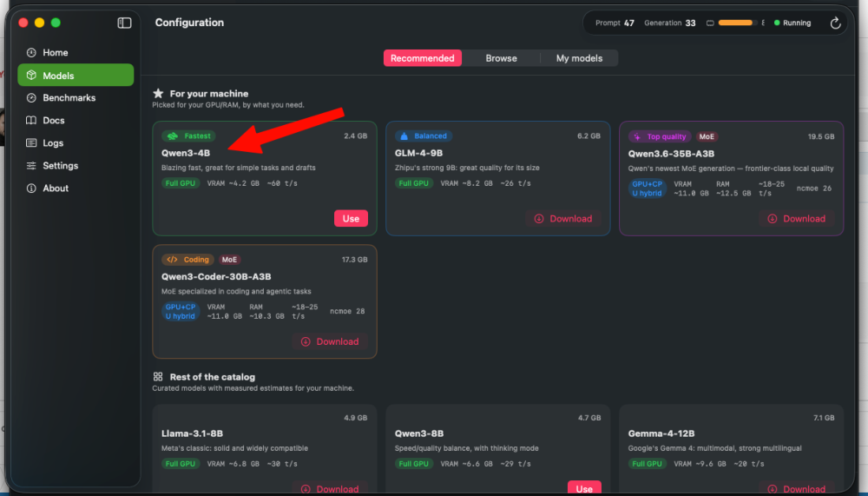The height and width of the screenshot is (496, 868).
Task: Click the 19.5 GB size label
Action: [821, 136]
